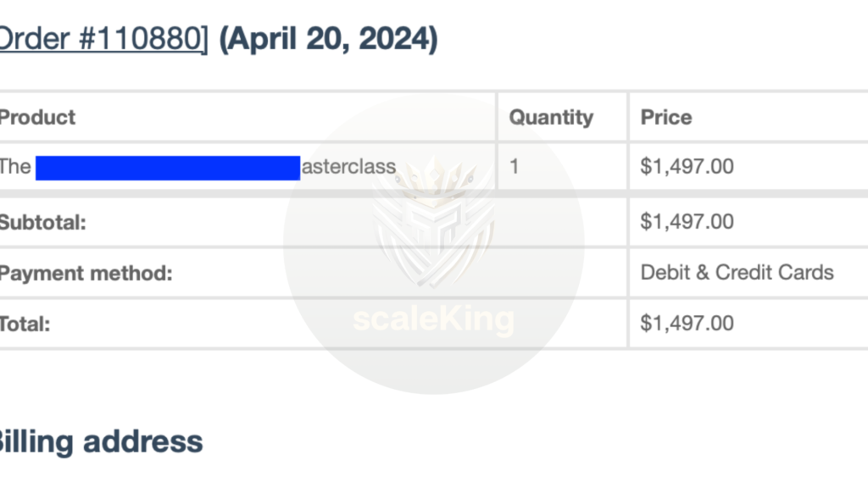
Task: Click the Billing address heading
Action: [x=100, y=442]
